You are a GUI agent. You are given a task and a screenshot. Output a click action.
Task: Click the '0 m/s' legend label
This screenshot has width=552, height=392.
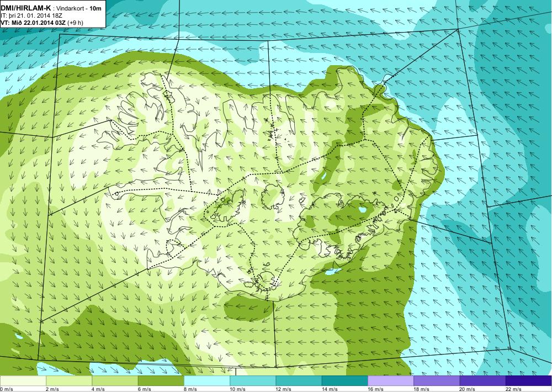(6, 389)
